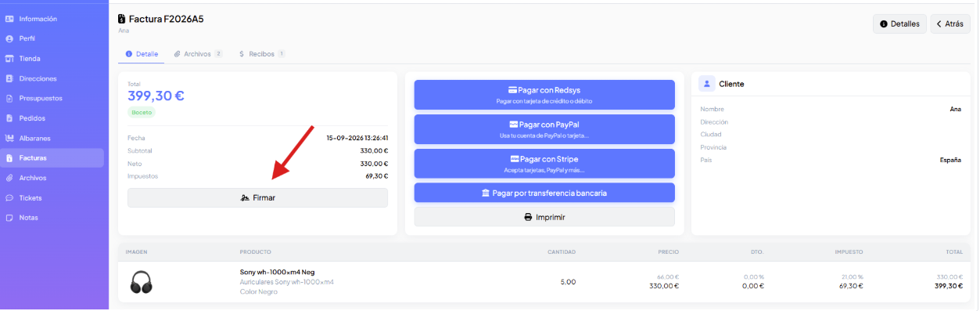
Task: Open Archivos in the sidebar
Action: (52, 178)
